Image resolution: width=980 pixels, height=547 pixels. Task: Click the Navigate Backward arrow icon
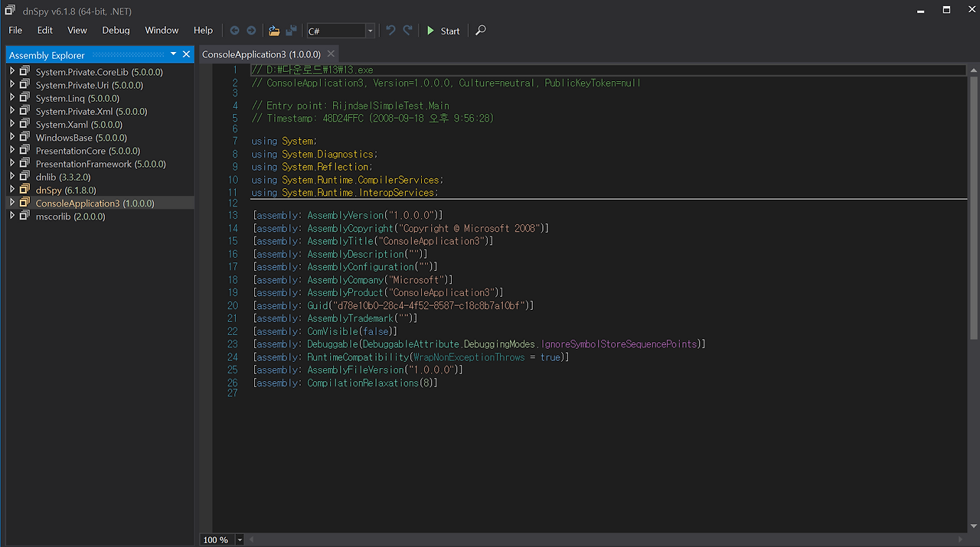point(235,31)
